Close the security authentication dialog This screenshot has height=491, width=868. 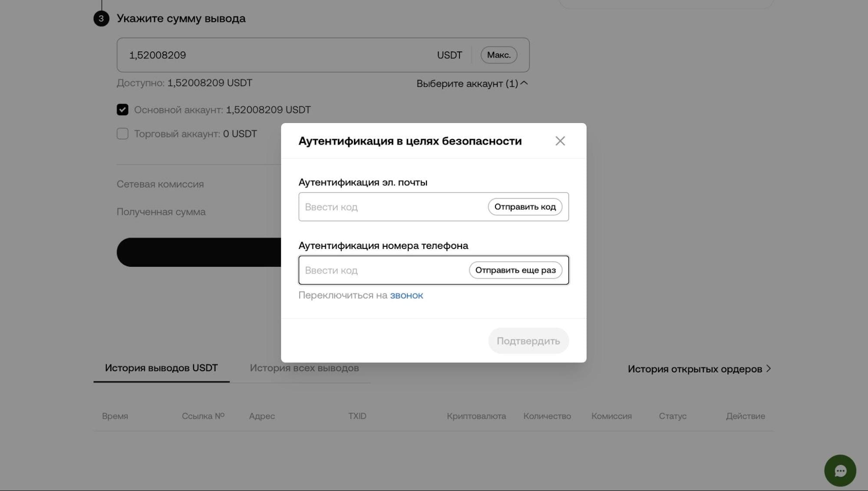(560, 141)
